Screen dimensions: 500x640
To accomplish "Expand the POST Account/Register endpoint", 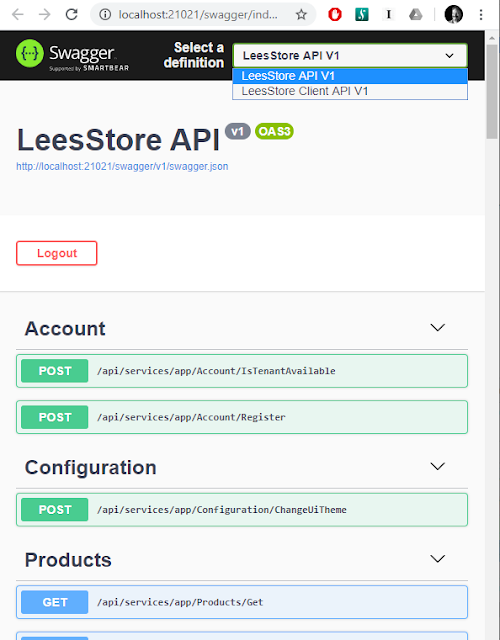I will (242, 417).
